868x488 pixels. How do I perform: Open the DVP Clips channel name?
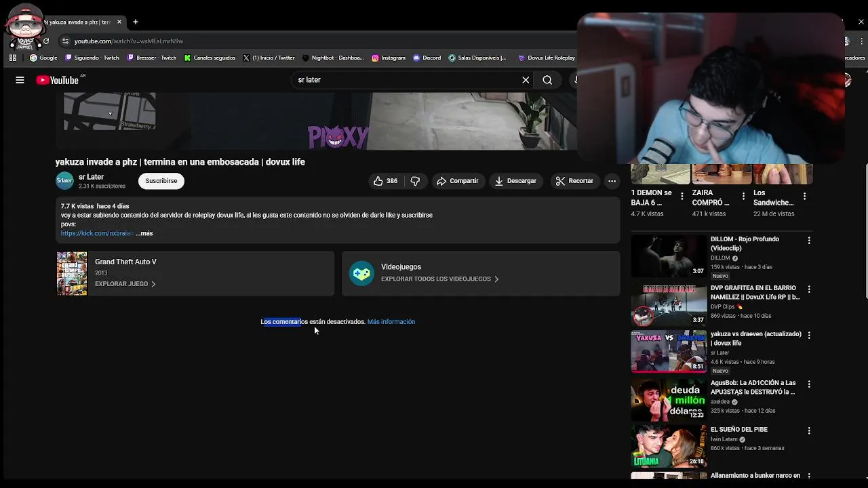(722, 307)
